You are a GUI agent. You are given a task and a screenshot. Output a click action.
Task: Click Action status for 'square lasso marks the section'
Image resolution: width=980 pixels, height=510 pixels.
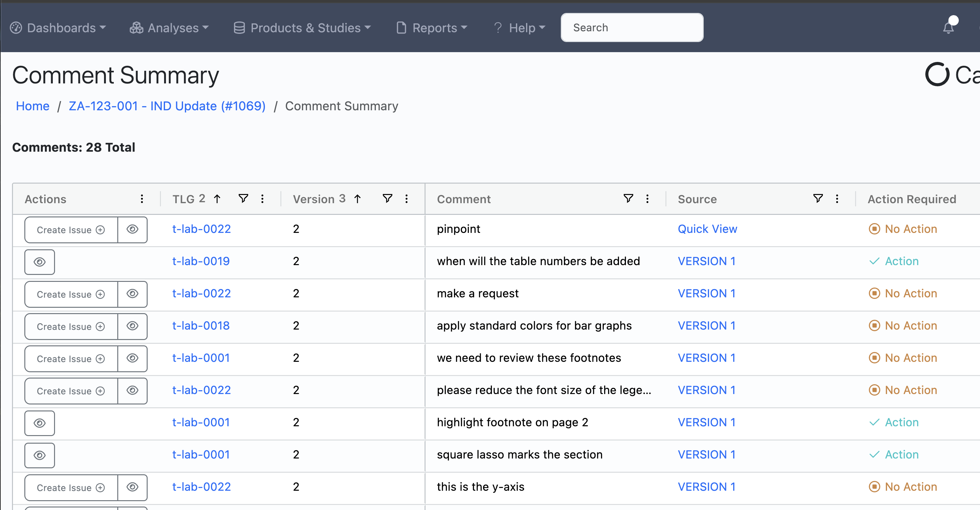(894, 455)
